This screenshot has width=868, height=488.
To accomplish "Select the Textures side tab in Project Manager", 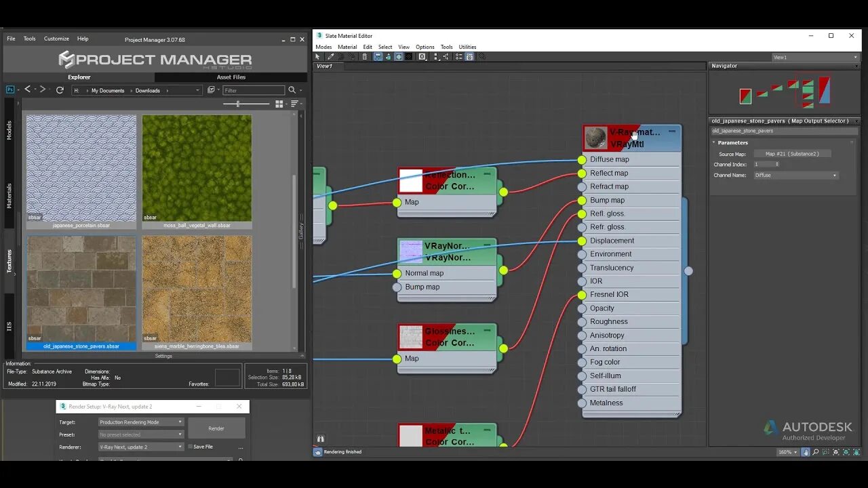I will (x=9, y=260).
